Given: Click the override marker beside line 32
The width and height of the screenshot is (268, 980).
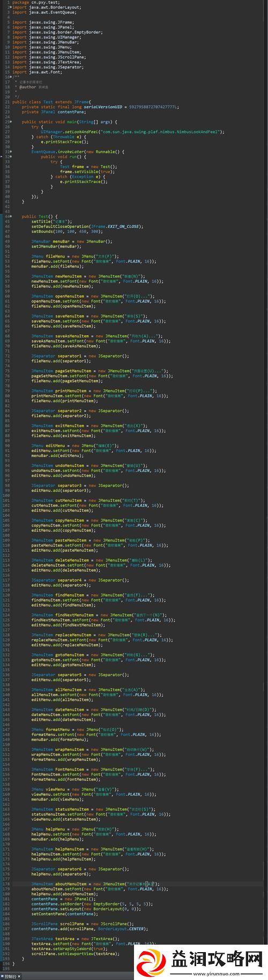Looking at the screenshot, I should tap(2, 157).
